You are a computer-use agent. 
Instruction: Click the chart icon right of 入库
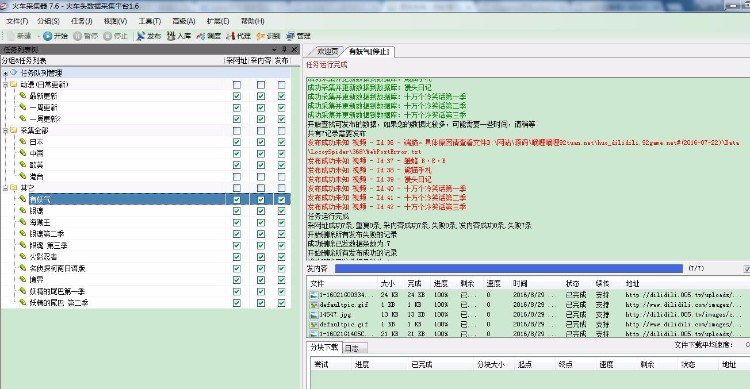point(201,36)
